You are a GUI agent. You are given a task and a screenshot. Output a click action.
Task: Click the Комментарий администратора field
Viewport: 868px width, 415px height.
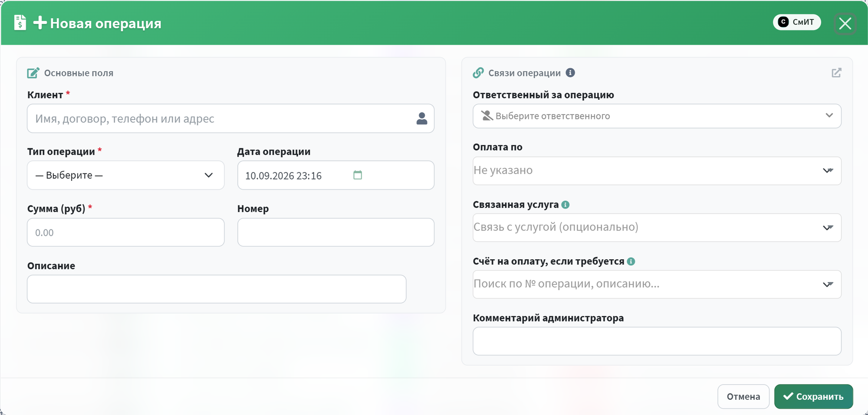(x=657, y=341)
